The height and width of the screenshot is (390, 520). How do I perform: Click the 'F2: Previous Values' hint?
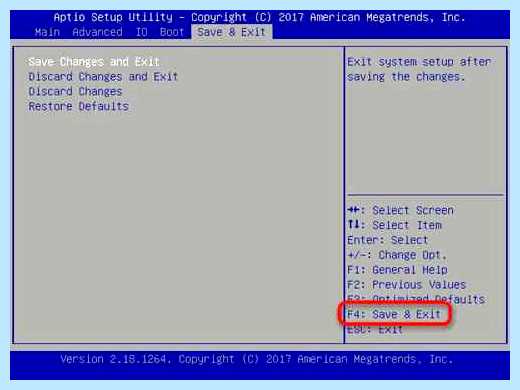(406, 285)
